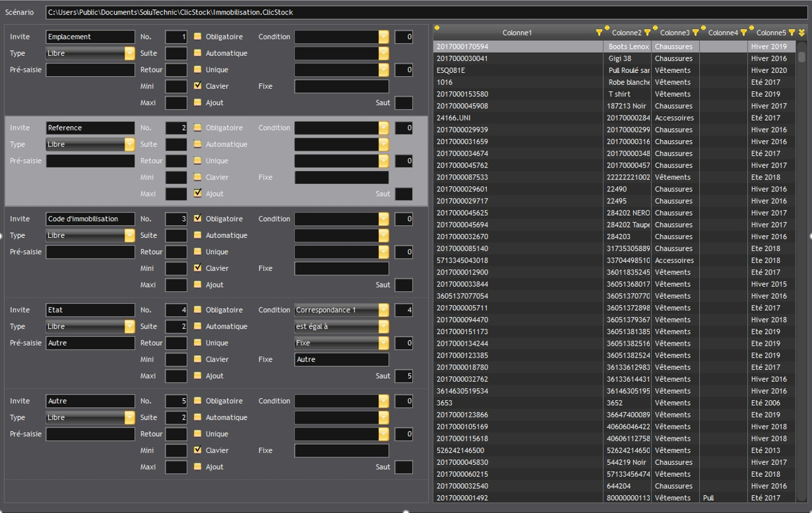Click the filter funnel icon on Colonne1
This screenshot has width=812, height=513.
[x=599, y=32]
